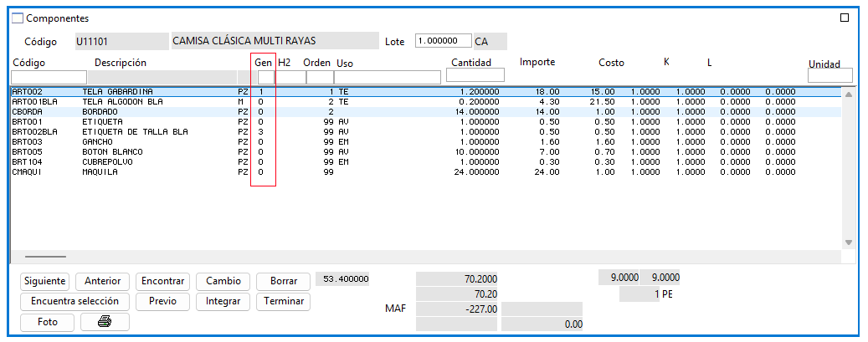
Task: Click the Uso filter input field
Action: 388,77
